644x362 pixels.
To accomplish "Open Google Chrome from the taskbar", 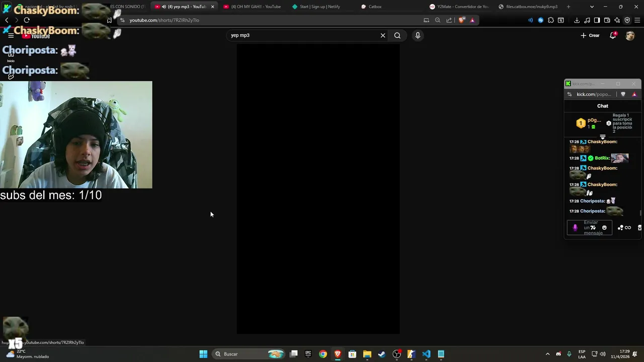I will click(323, 354).
